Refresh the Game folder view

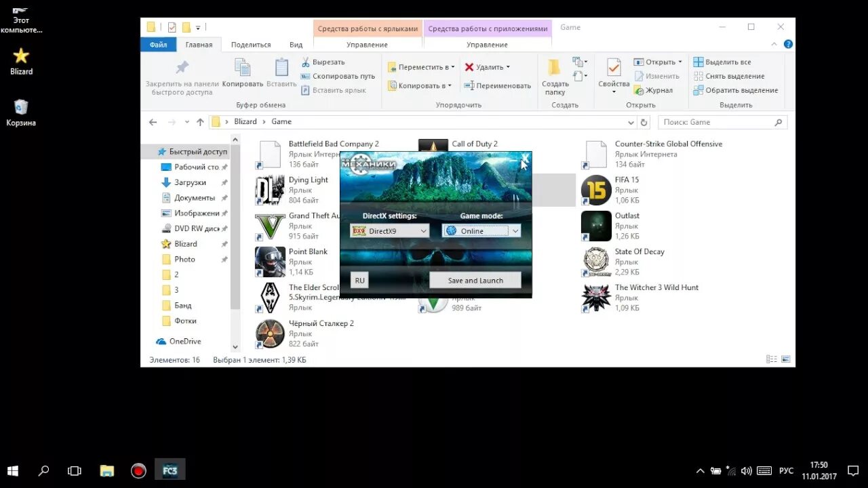(644, 123)
